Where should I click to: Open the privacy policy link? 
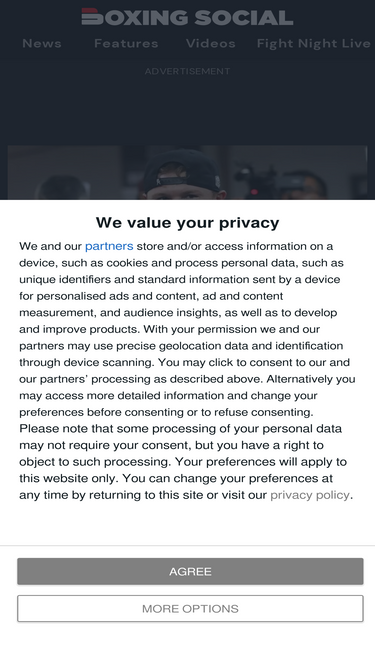click(310, 495)
